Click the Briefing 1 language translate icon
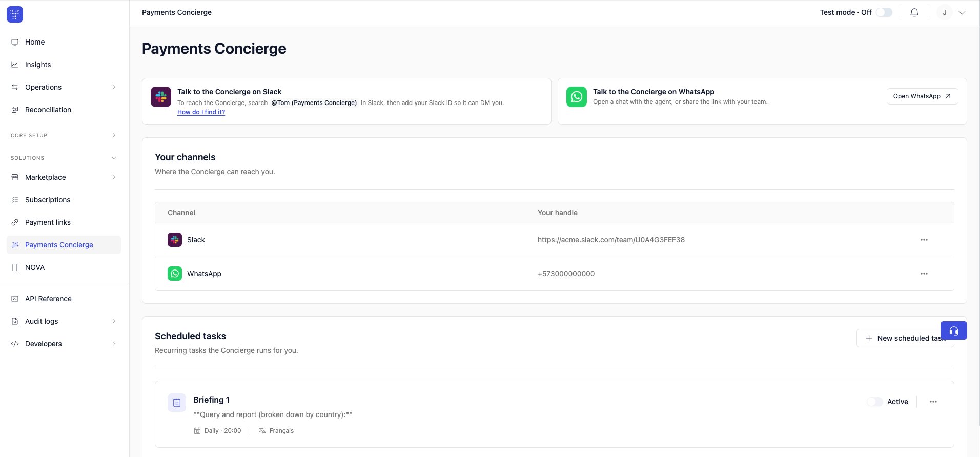Viewport: 980px width, 457px height. pos(262,431)
